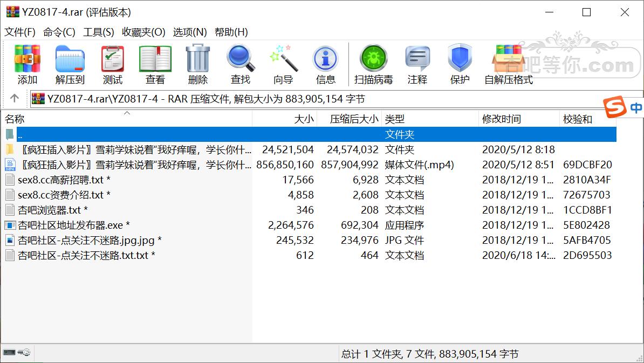Maximize the WinRAR window
Screen dimensions: 644x363
pos(586,12)
